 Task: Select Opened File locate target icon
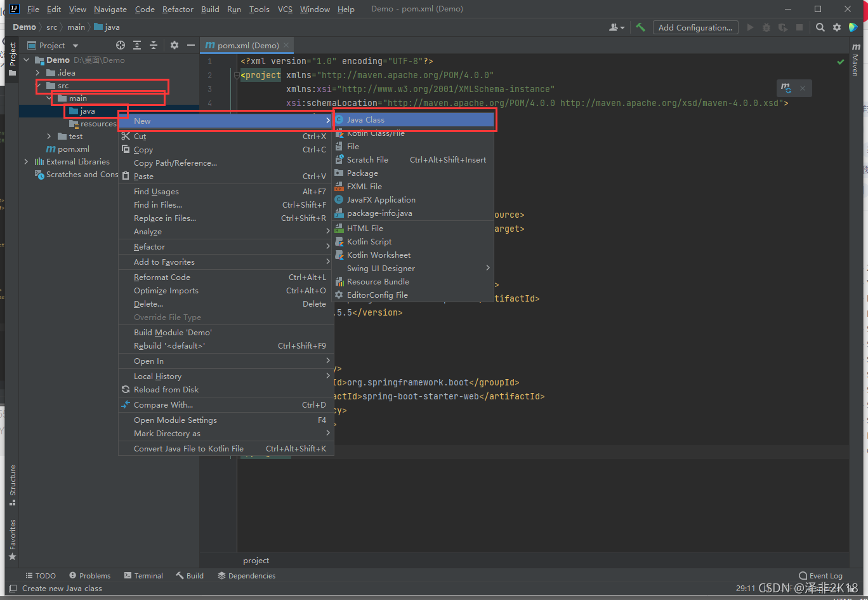click(121, 45)
